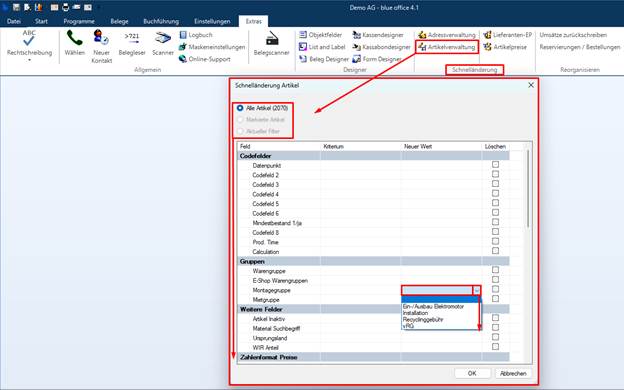Switch to the Start tab

click(x=41, y=21)
